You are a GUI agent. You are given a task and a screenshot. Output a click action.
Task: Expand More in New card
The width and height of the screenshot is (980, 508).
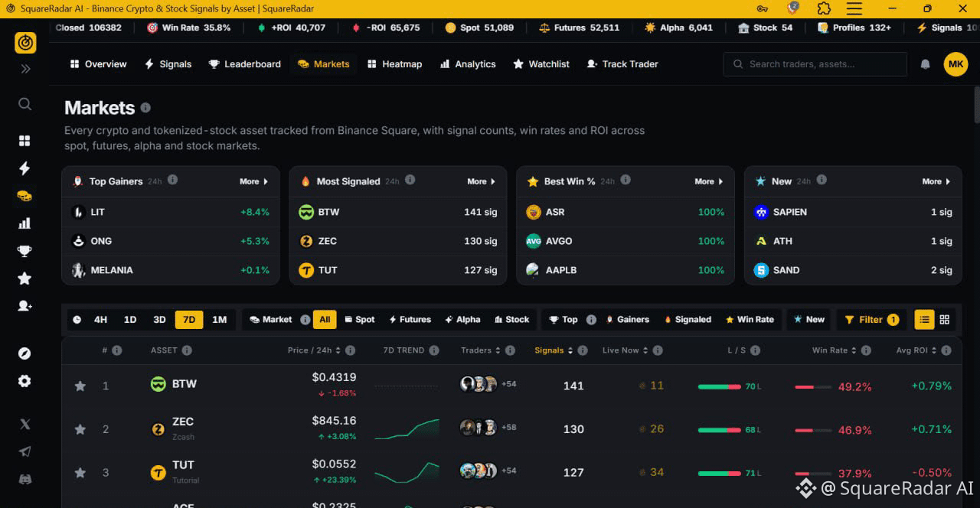(x=936, y=181)
